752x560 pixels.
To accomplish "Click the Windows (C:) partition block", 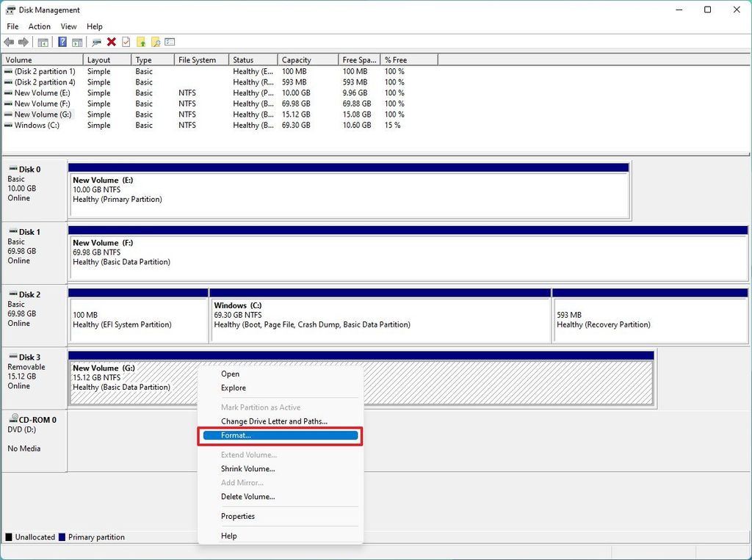I will pyautogui.click(x=379, y=316).
